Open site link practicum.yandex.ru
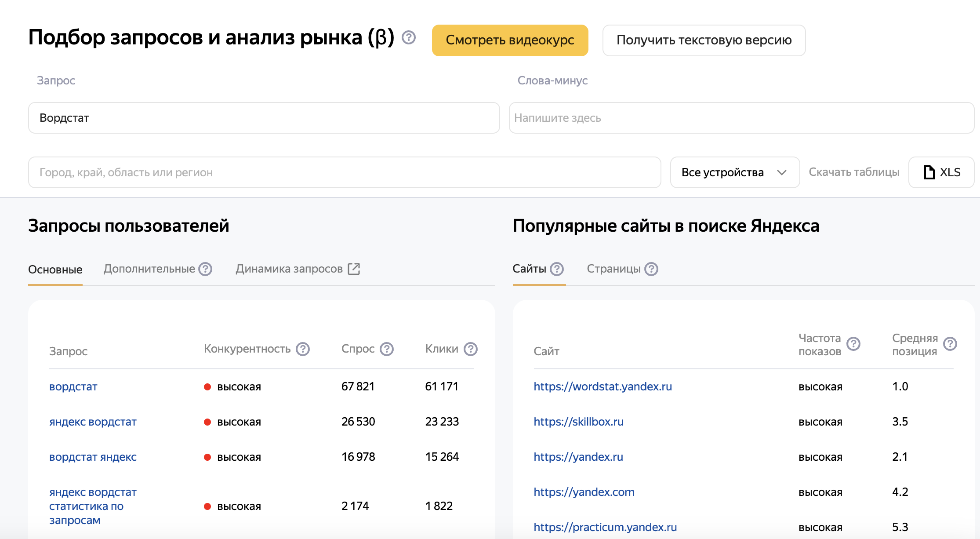 [x=605, y=527]
